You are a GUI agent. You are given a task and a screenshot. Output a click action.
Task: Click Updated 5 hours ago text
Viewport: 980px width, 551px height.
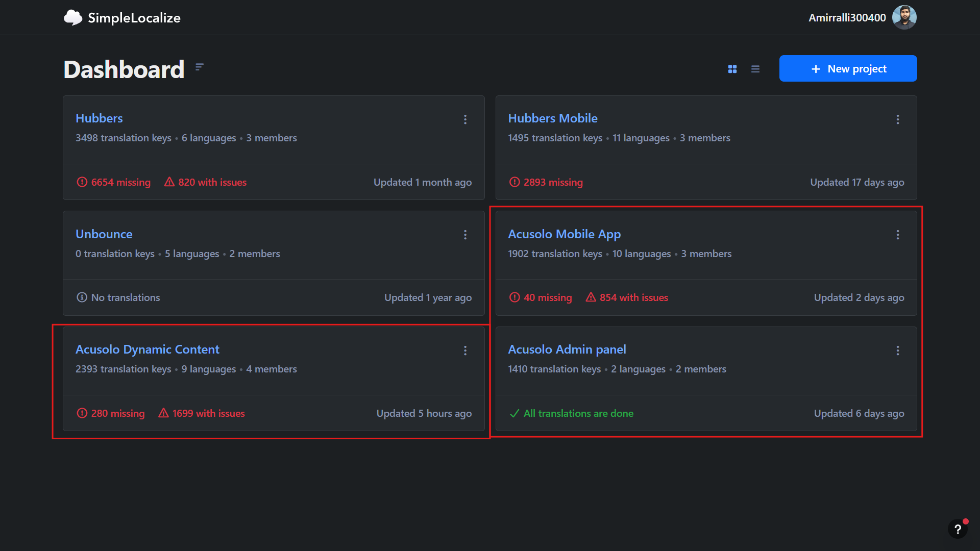coord(424,413)
